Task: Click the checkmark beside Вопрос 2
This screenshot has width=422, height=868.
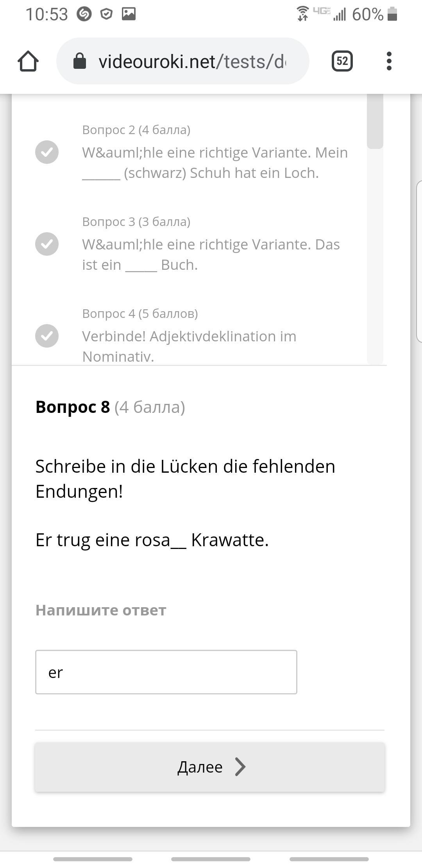Action: [47, 152]
